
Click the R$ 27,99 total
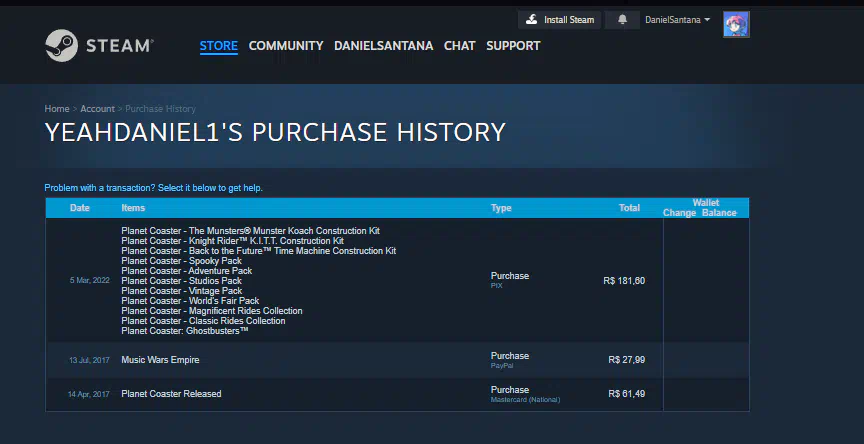click(627, 360)
